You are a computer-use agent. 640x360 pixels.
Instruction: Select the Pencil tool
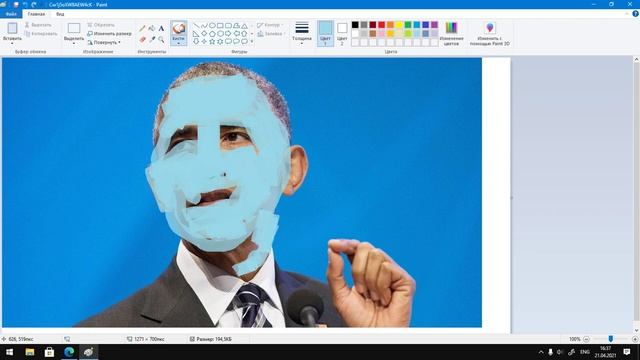tap(142, 28)
